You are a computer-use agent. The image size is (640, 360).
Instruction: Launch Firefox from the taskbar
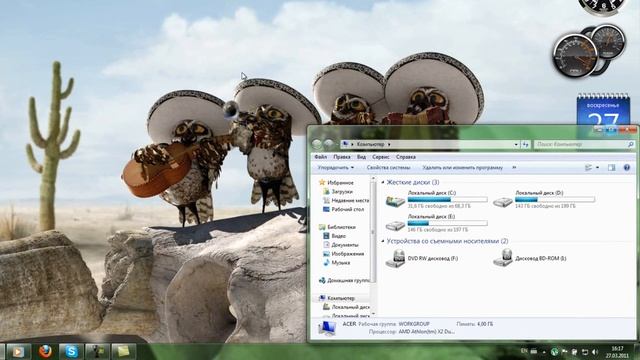[45, 351]
